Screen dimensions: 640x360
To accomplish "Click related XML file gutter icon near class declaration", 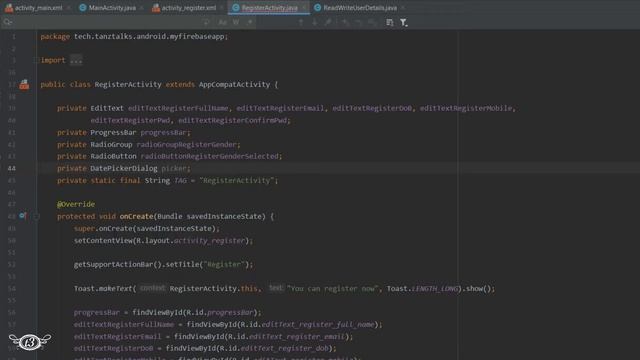I will click(24, 84).
